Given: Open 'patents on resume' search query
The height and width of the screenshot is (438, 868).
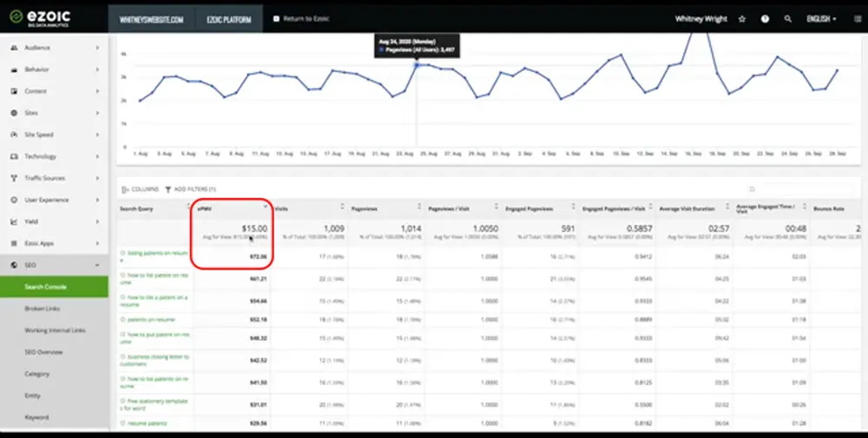Looking at the screenshot, I should 151,320.
